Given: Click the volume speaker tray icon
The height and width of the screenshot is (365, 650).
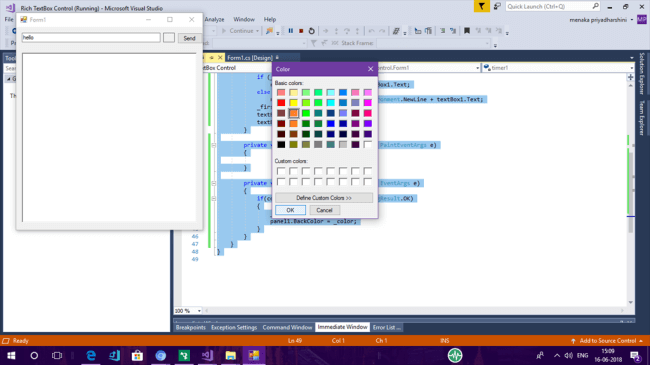Looking at the screenshot, I should (568, 355).
